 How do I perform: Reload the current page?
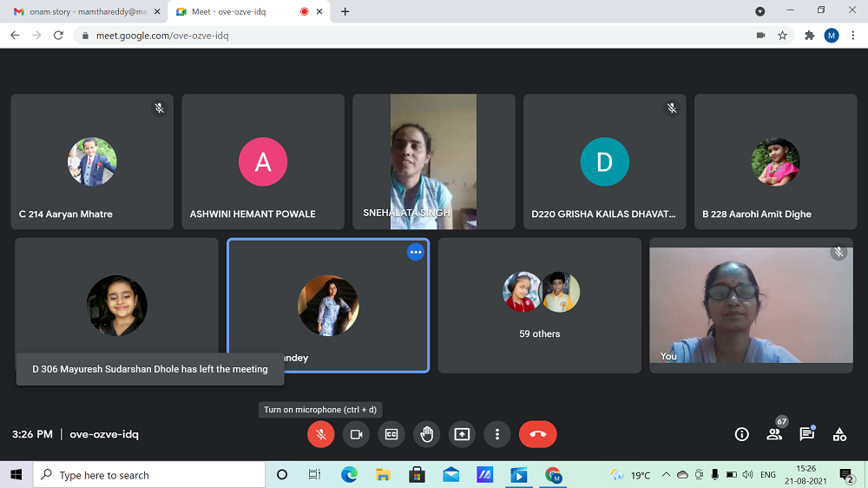tap(58, 36)
